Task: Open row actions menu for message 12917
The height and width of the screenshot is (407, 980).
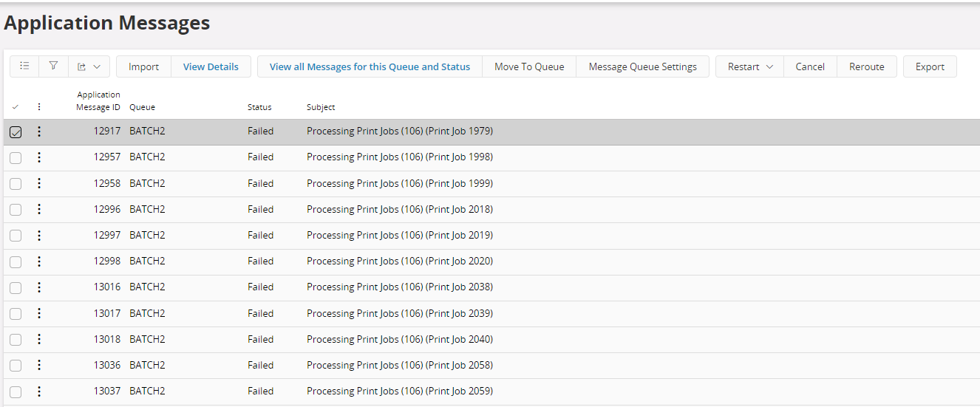Action: pos(39,131)
